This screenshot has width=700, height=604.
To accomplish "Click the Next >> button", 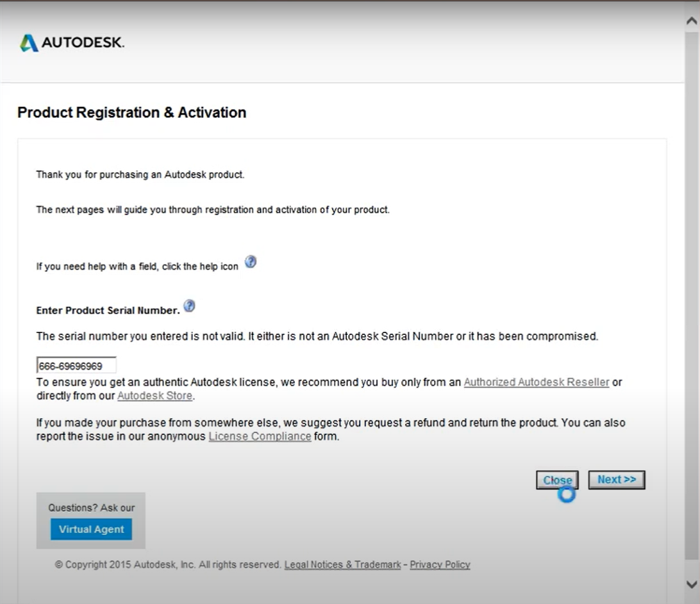I will point(616,480).
